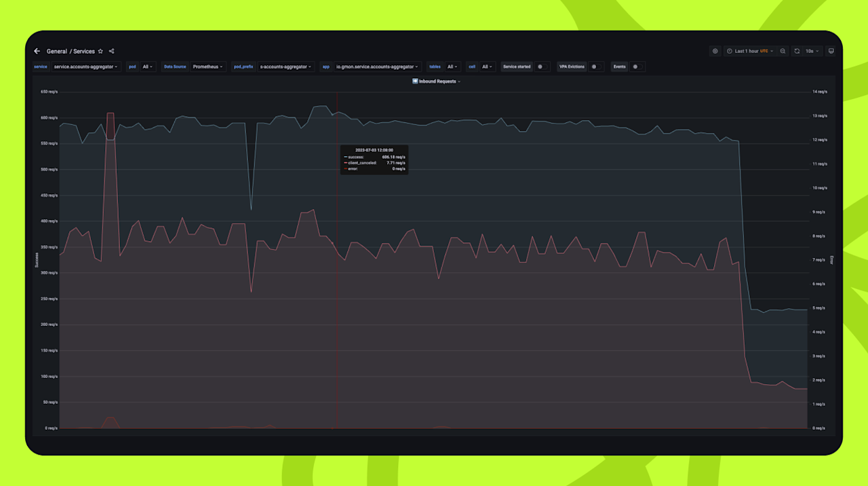
Task: Enable the Events annotation switch
Action: (x=636, y=67)
